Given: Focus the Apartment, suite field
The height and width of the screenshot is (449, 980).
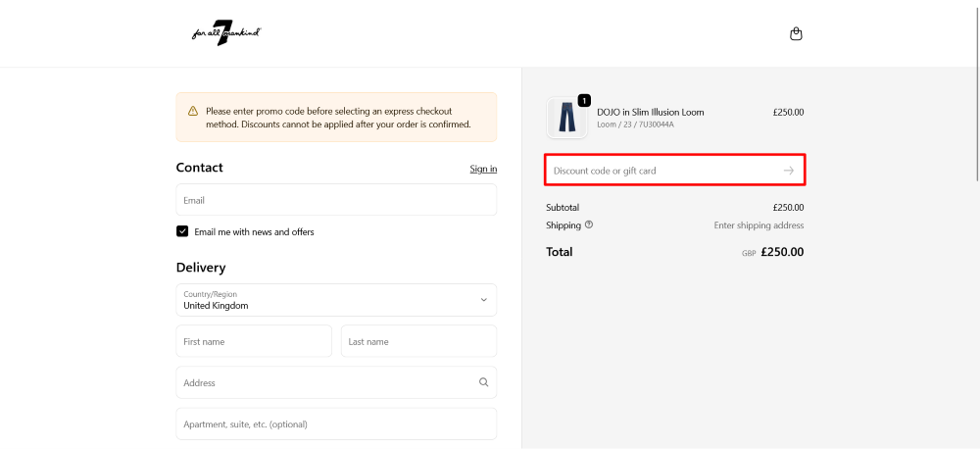Looking at the screenshot, I should click(336, 424).
